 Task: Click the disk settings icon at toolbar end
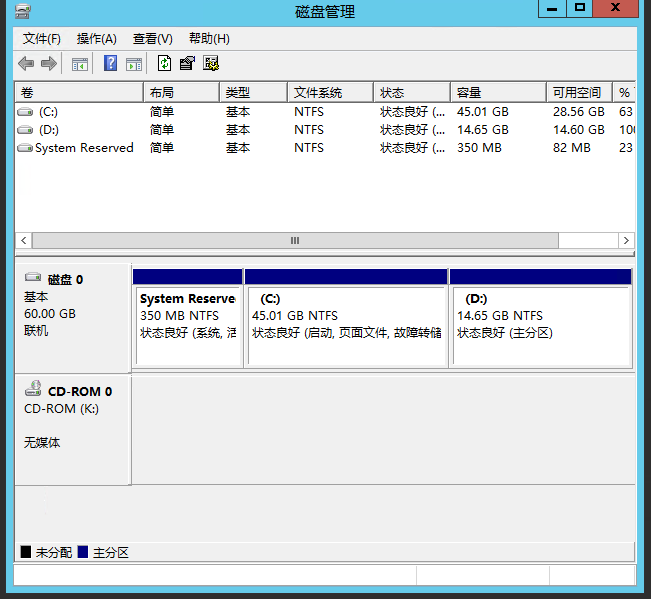211,64
